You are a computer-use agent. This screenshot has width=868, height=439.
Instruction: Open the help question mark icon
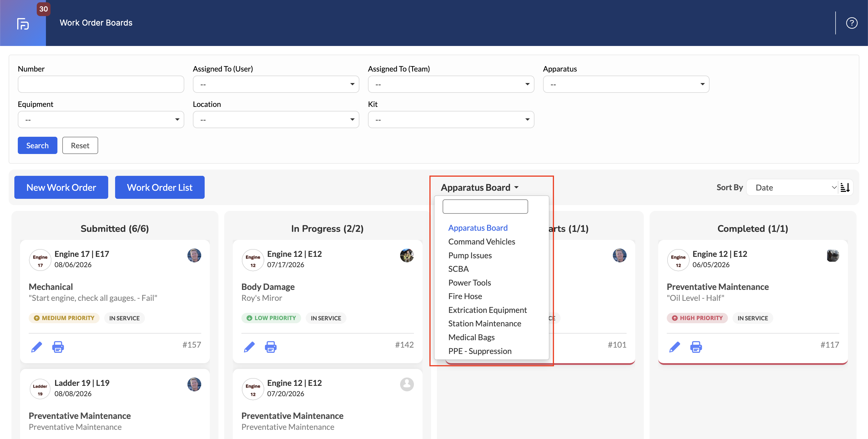[x=851, y=23]
